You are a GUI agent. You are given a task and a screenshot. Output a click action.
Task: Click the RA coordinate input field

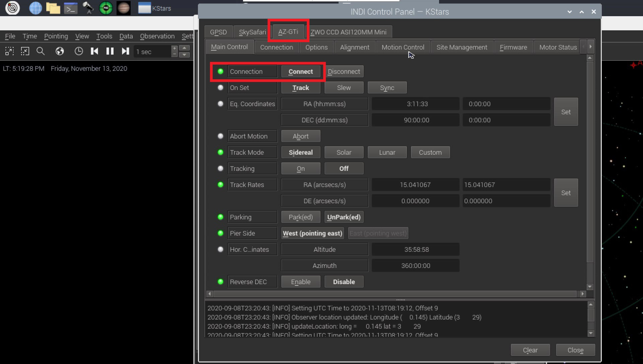tap(506, 104)
